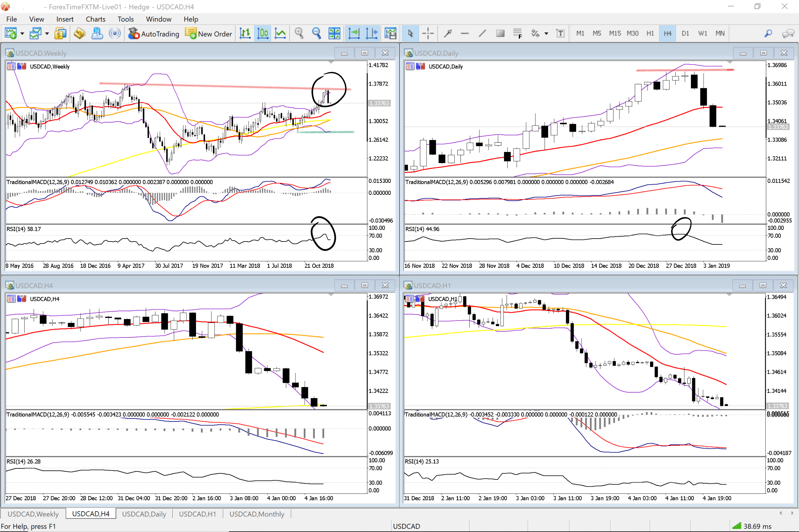This screenshot has width=799, height=532.
Task: Toggle the Chart Shift icon
Action: click(372, 33)
